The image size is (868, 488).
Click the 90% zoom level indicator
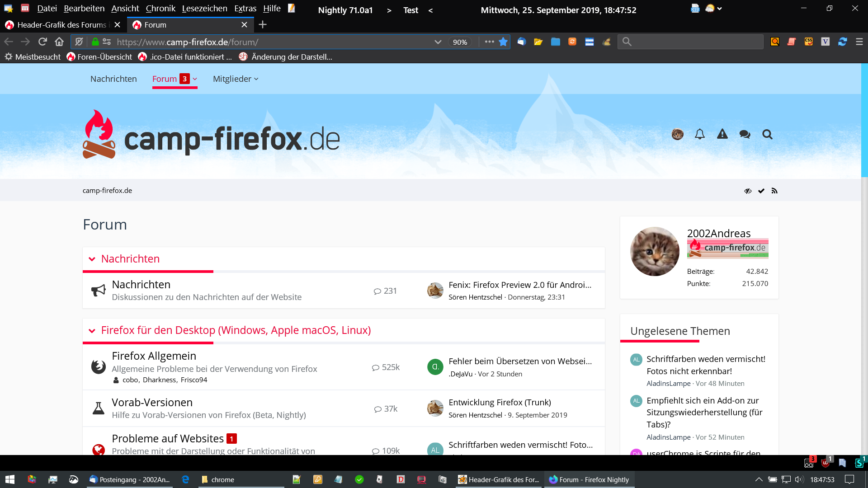(460, 42)
